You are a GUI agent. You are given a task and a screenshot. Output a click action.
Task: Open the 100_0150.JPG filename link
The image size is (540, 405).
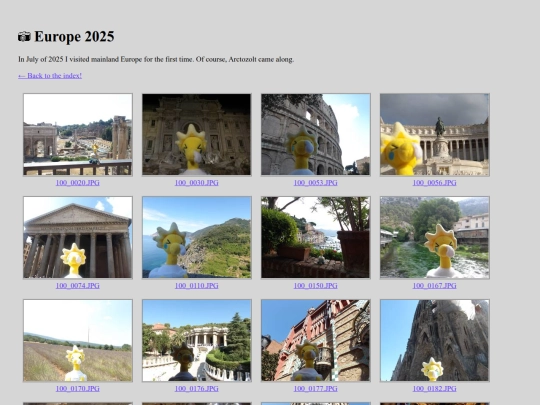pyautogui.click(x=315, y=285)
